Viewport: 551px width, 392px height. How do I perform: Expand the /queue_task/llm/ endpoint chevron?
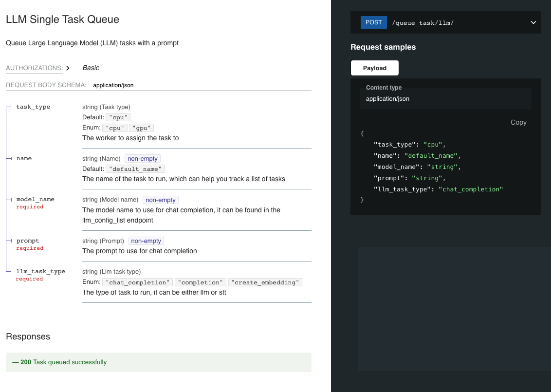[533, 22]
